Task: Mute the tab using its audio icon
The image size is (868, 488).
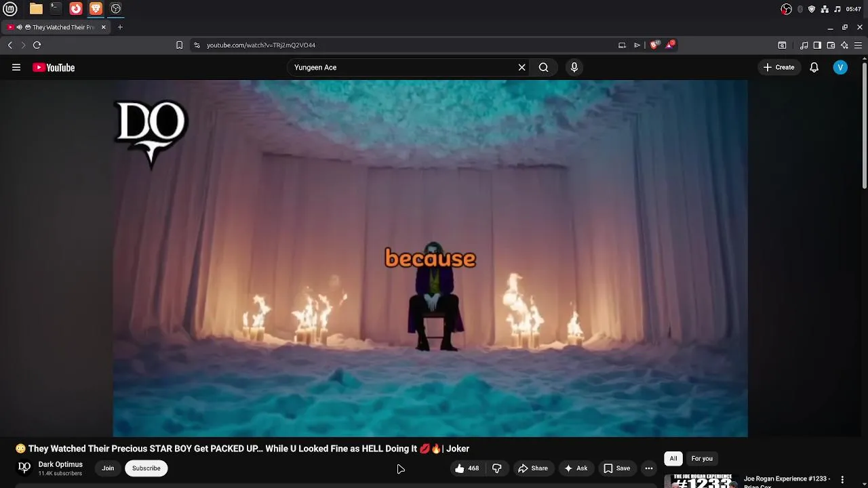Action: pyautogui.click(x=20, y=27)
